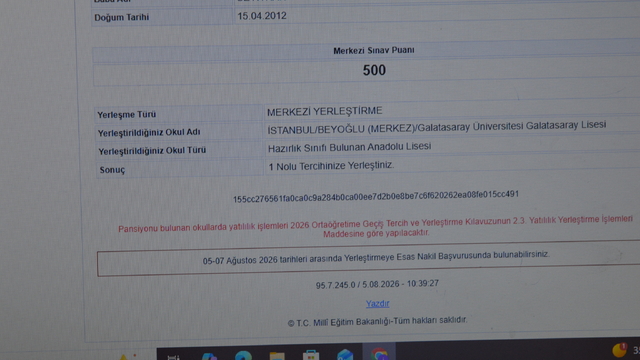Select the Galatasaray Lisesi school name cell
The image size is (640, 360).
point(437,127)
